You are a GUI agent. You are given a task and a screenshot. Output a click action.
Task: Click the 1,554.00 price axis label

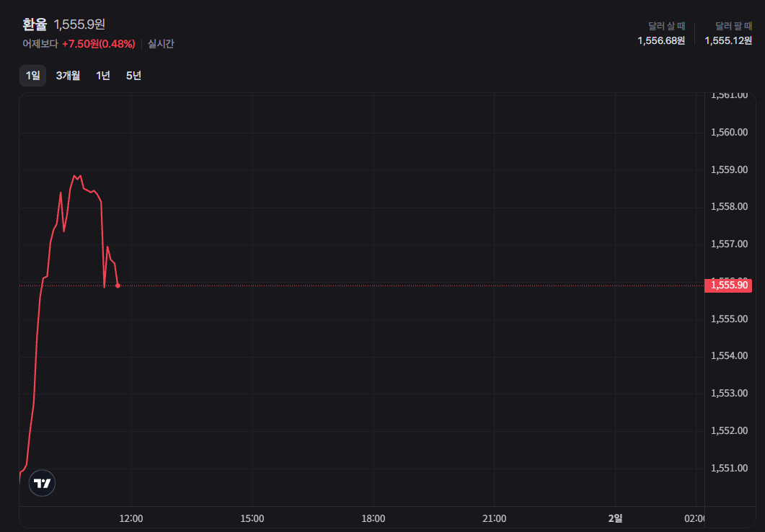point(730,356)
